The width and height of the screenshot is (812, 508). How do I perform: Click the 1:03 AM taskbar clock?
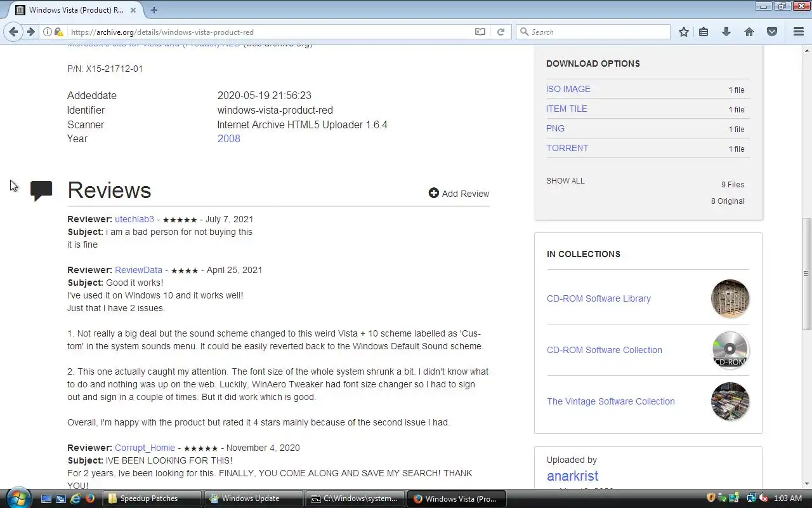(788, 498)
